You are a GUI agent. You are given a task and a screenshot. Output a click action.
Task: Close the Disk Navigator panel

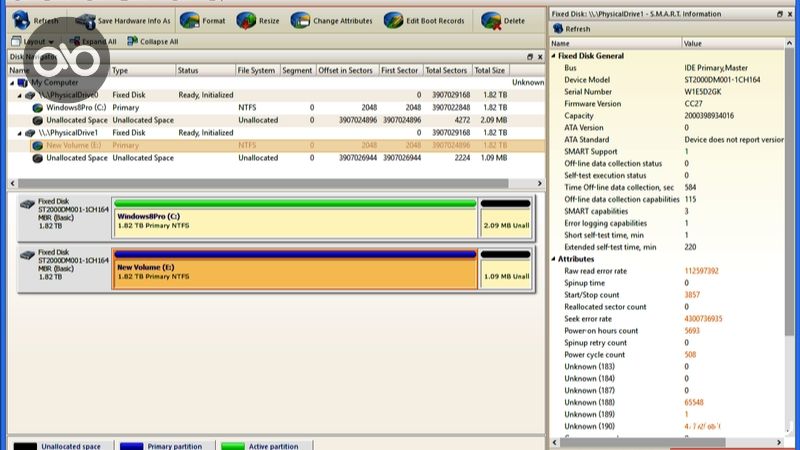tap(540, 57)
